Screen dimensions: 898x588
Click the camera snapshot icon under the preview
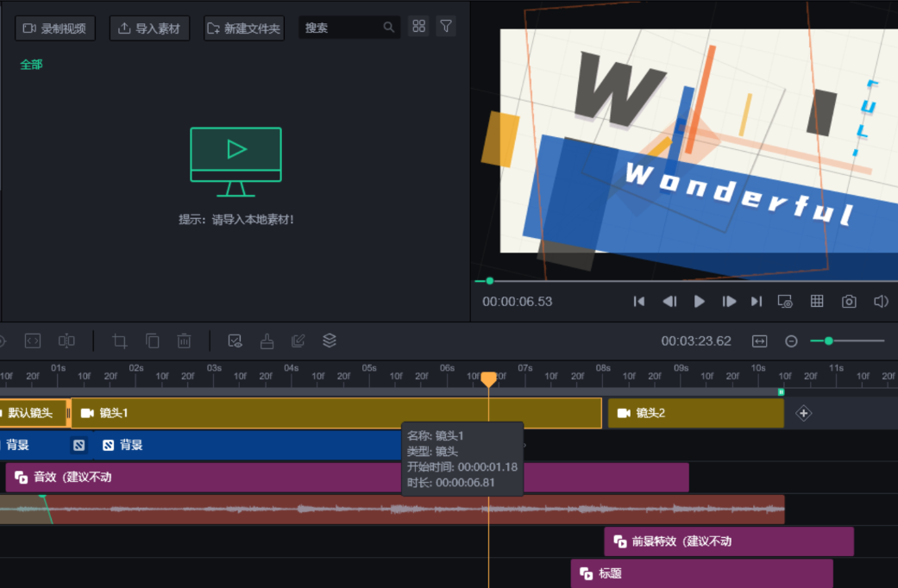click(x=849, y=301)
